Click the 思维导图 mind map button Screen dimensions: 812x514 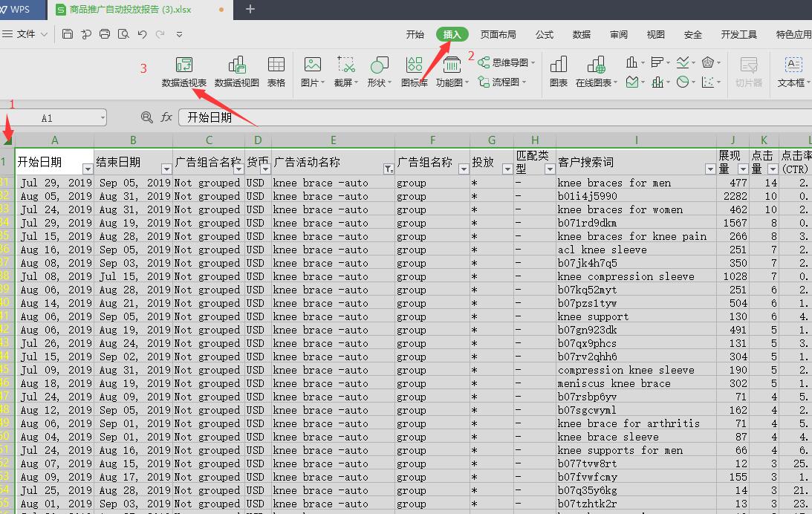click(x=504, y=62)
